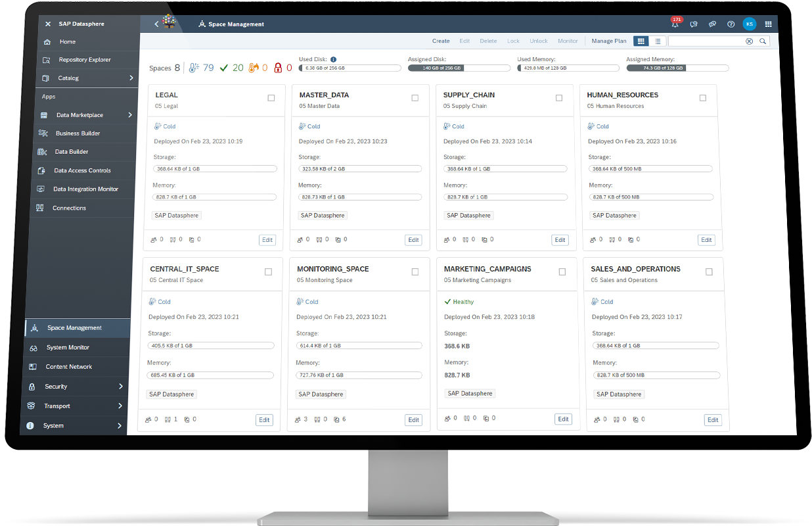This screenshot has height=526, width=812.
Task: Switch to list view
Action: pos(658,41)
